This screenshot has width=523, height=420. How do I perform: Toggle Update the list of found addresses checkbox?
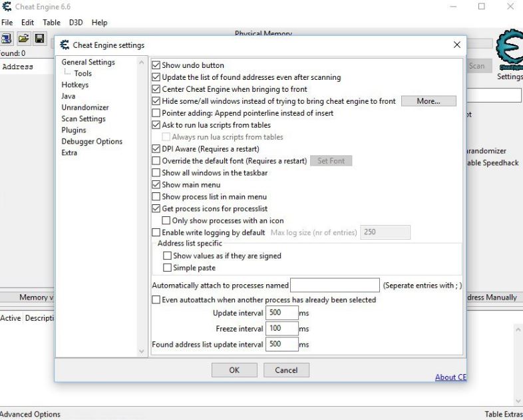click(x=156, y=77)
